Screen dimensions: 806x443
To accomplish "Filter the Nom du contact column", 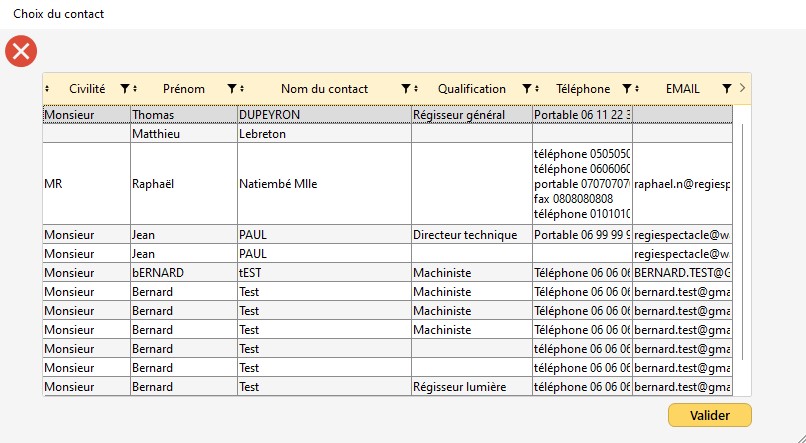I will click(x=405, y=89).
